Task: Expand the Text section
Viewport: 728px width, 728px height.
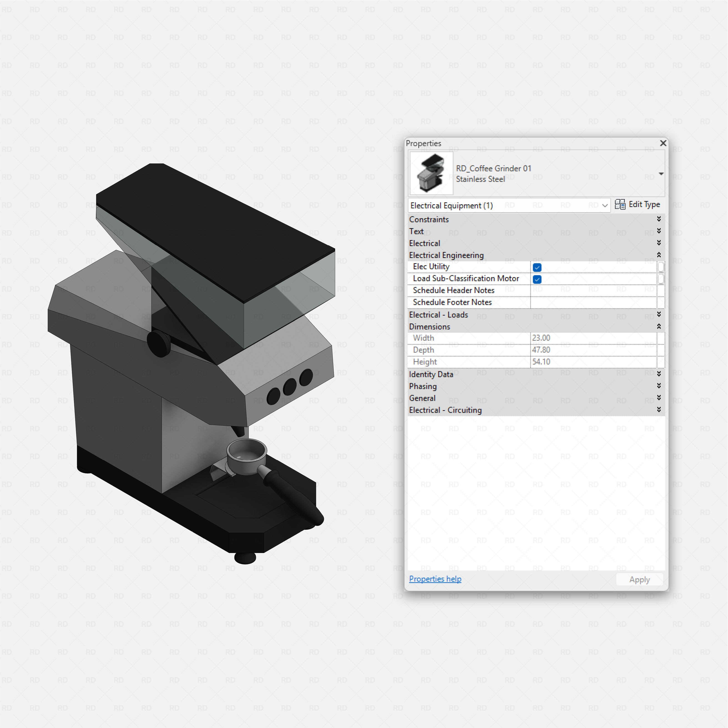Action: (659, 231)
